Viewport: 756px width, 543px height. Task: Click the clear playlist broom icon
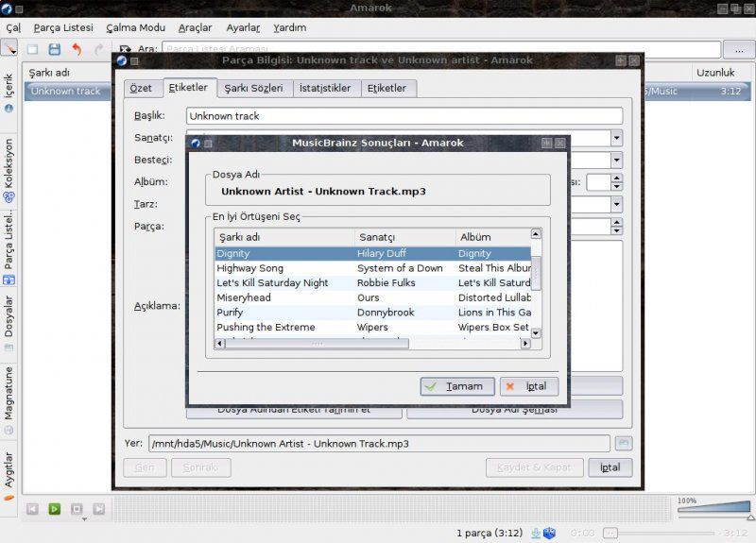coord(9,49)
